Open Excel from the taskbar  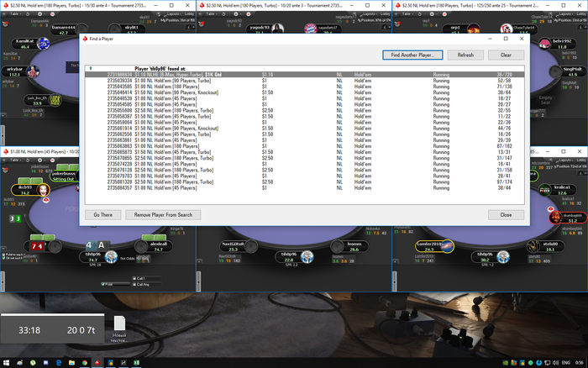point(136,363)
